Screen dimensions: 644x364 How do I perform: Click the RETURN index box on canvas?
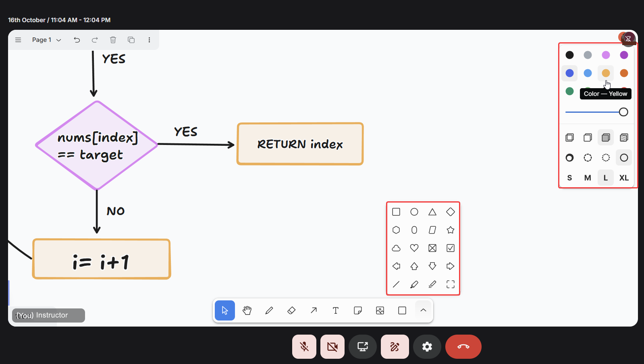point(300,144)
